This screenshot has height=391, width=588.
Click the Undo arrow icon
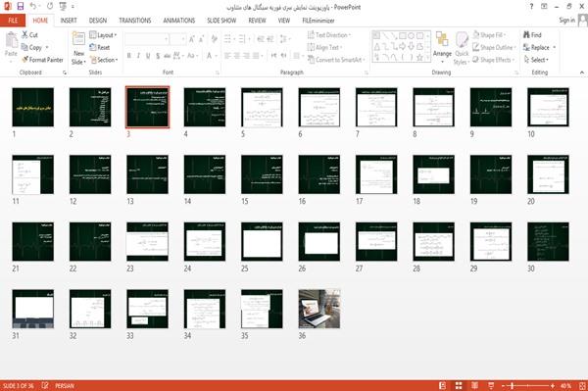(x=33, y=6)
